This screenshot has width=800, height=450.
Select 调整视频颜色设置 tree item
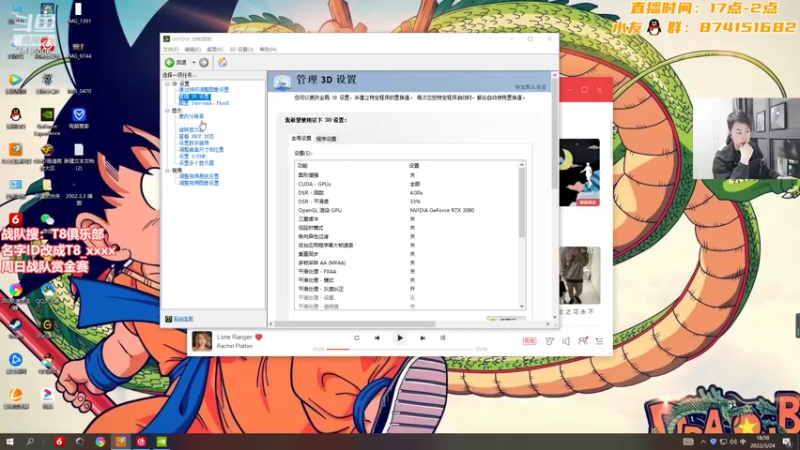pos(198,176)
